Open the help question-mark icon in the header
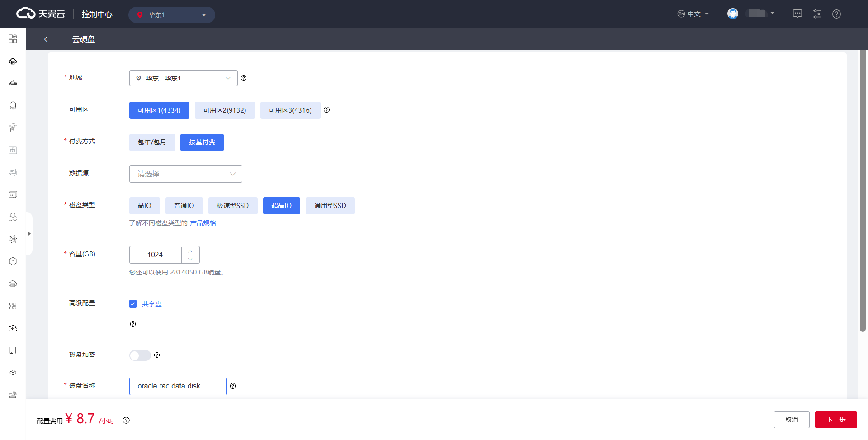This screenshot has height=440, width=868. [x=837, y=14]
